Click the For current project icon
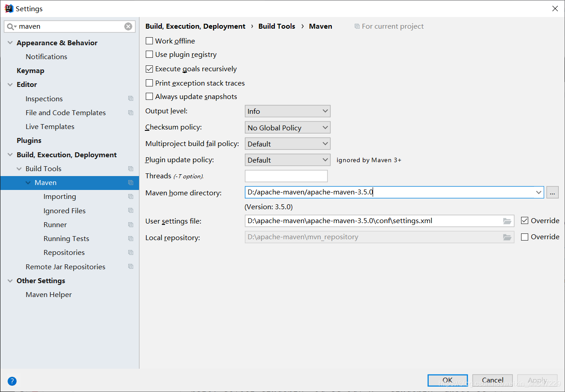This screenshot has width=565, height=392. pyautogui.click(x=357, y=26)
